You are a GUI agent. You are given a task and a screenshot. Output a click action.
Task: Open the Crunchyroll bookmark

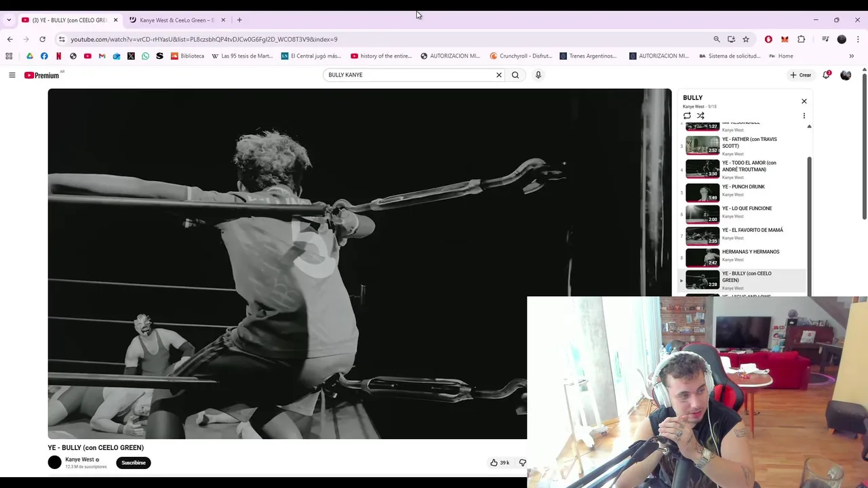tap(521, 56)
